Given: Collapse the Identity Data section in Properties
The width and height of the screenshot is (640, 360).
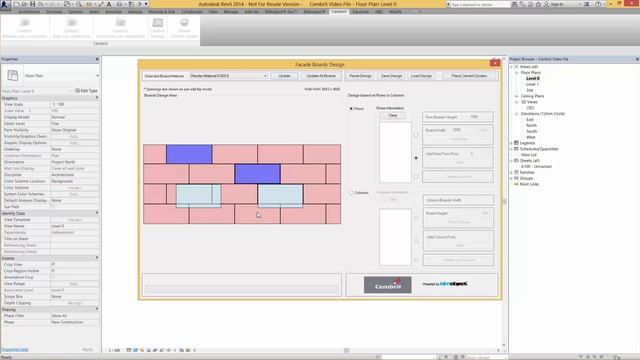Looking at the screenshot, I should click(97, 213).
